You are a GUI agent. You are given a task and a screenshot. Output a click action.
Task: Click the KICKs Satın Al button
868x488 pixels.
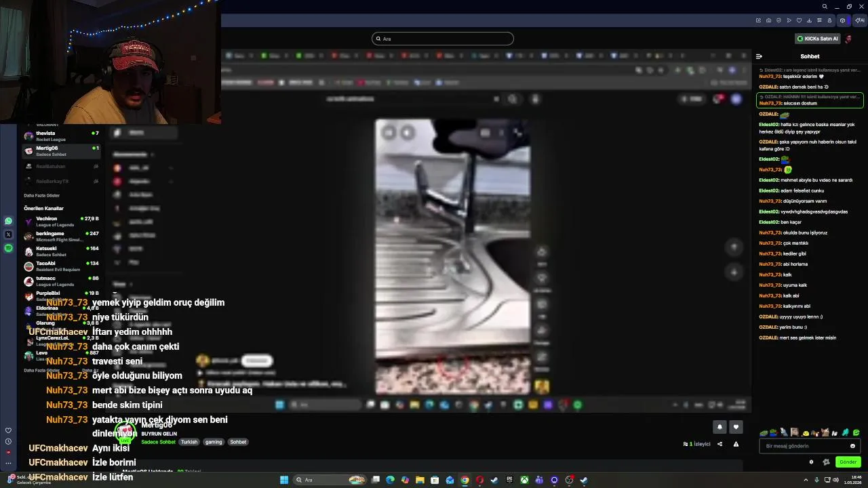(818, 39)
